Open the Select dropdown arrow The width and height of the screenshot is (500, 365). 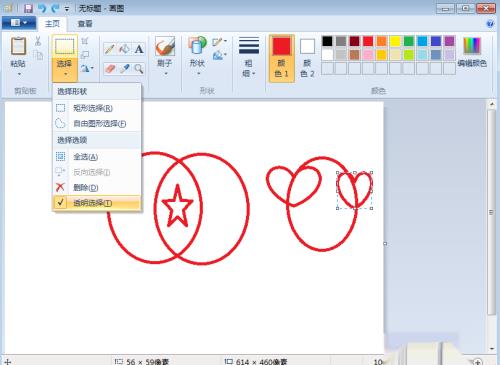pos(65,74)
